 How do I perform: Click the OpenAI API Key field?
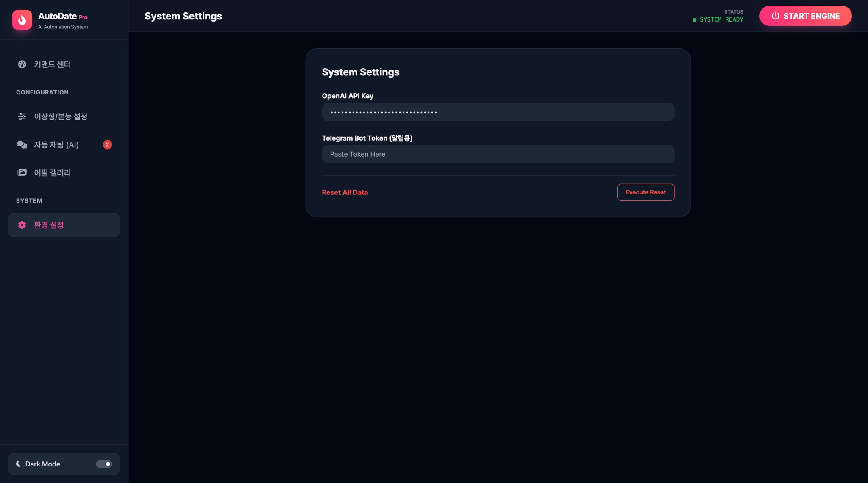click(498, 112)
